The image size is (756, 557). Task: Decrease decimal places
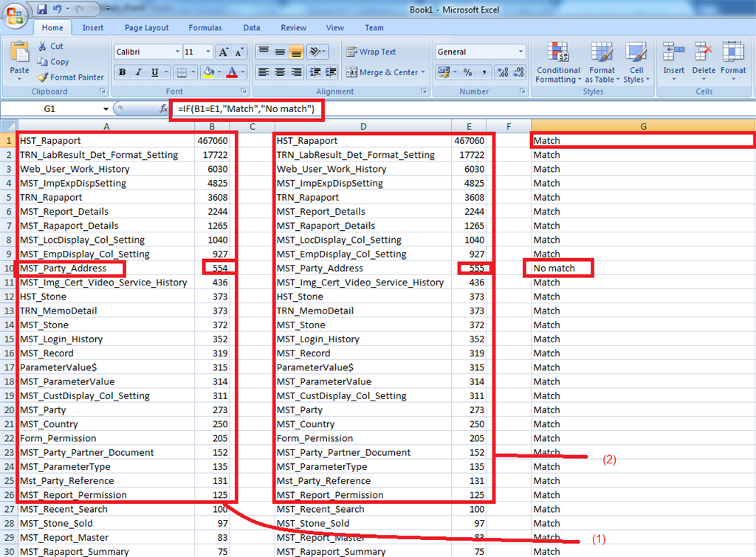(519, 72)
